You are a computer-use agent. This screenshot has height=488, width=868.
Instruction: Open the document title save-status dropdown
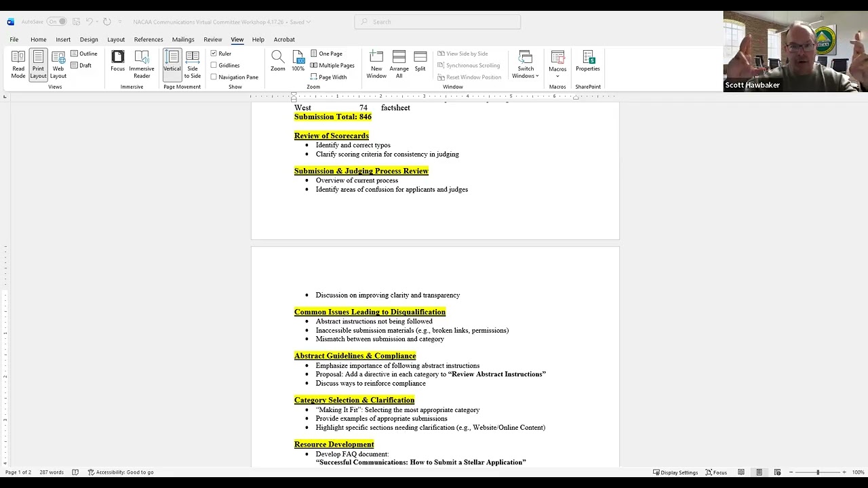tap(309, 22)
